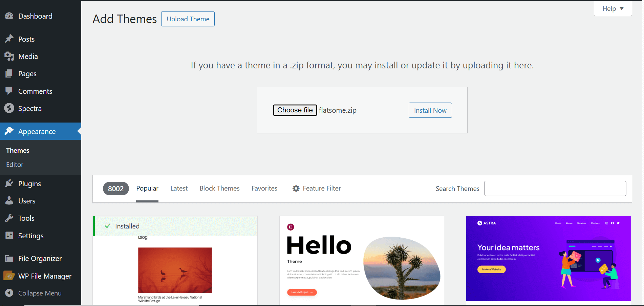Switch to the Latest themes tab

click(179, 189)
